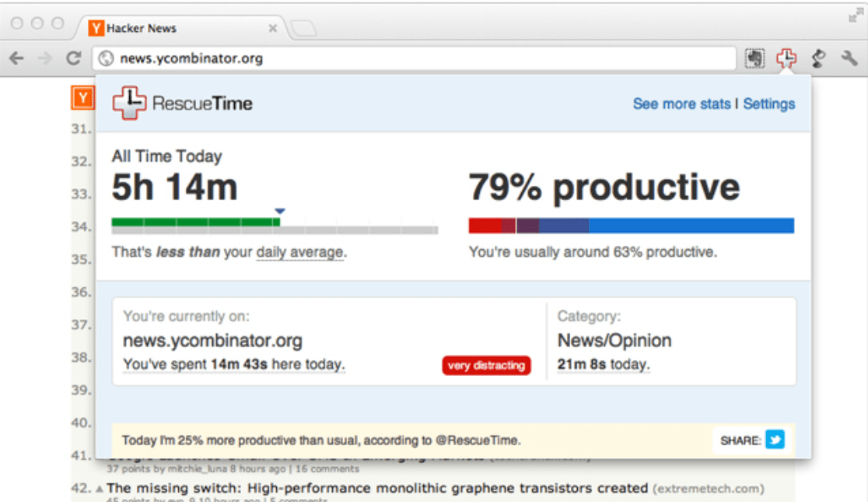Click 'You've spent 14m 43s here today' text
The image size is (868, 502).
tap(233, 364)
